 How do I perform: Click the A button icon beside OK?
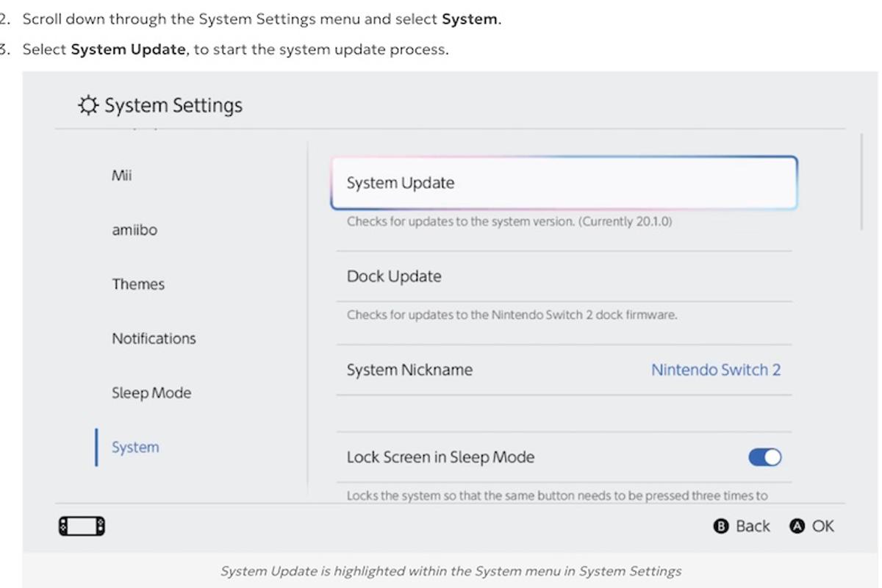pyautogui.click(x=797, y=526)
